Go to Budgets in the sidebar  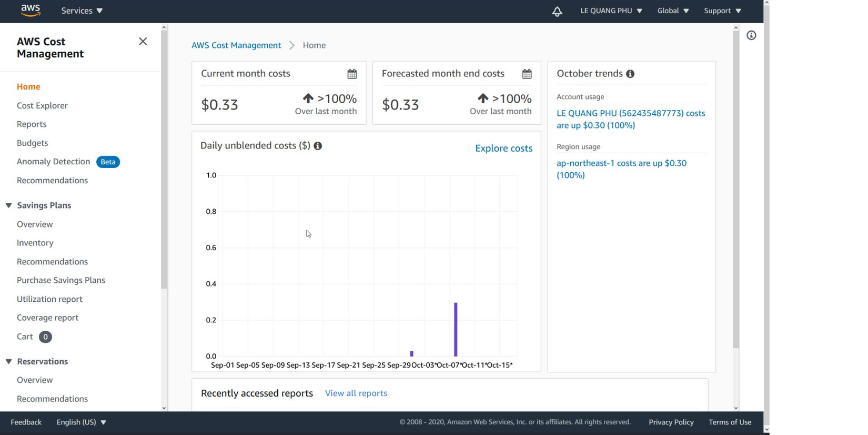[32, 143]
